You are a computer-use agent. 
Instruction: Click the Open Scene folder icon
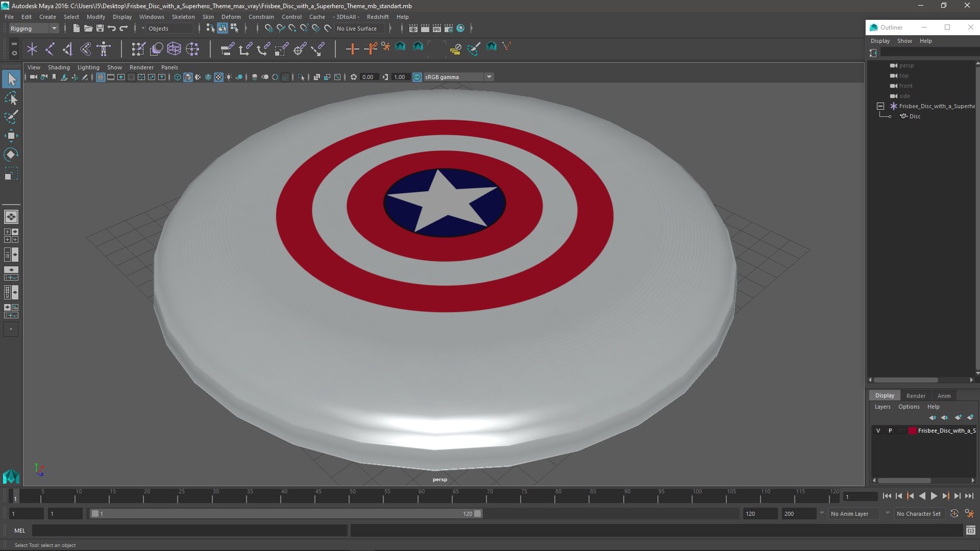click(x=88, y=29)
